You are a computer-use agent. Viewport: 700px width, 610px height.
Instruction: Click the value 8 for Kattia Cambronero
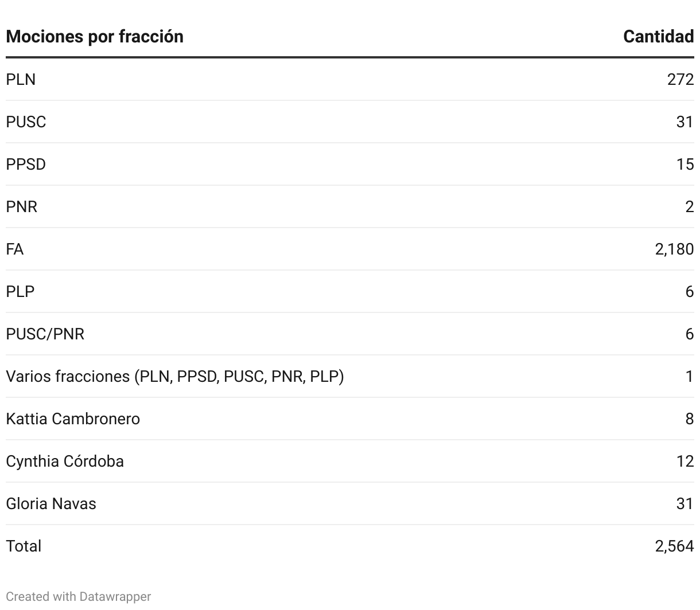689,419
